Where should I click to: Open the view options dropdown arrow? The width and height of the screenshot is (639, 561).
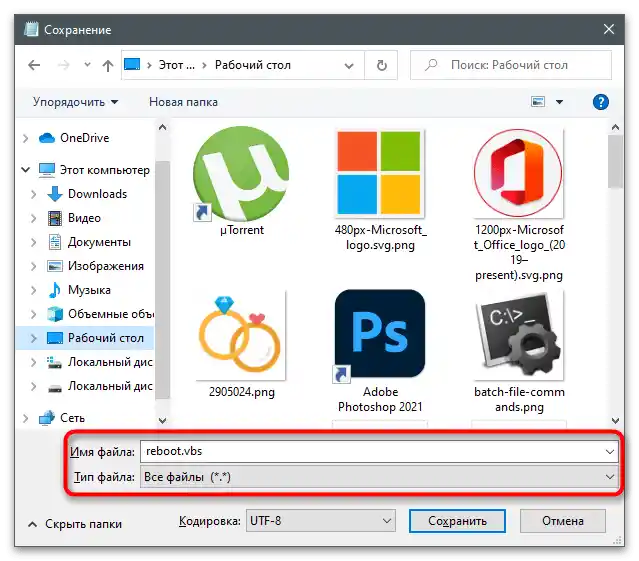pyautogui.click(x=560, y=102)
